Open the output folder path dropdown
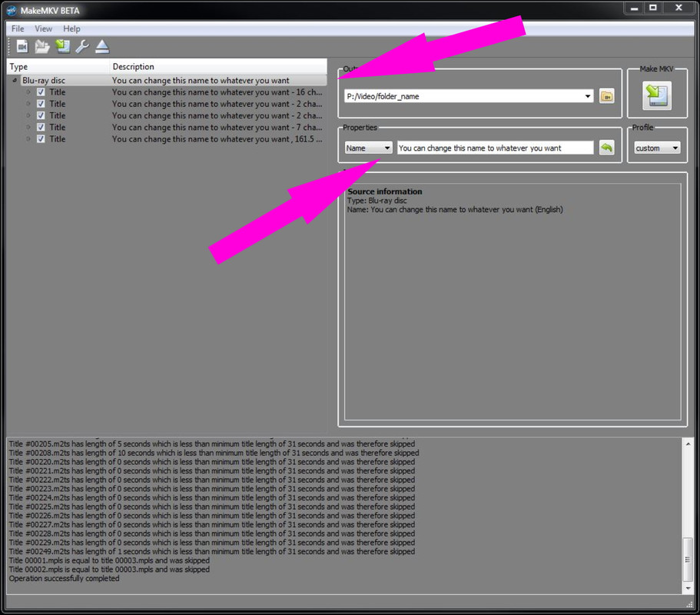Image resolution: width=700 pixels, height=615 pixels. 588,96
